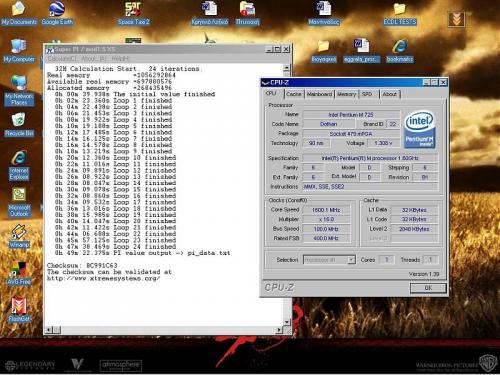Expand the processor Selection dropdown
This screenshot has width=500, height=375.
[x=351, y=259]
